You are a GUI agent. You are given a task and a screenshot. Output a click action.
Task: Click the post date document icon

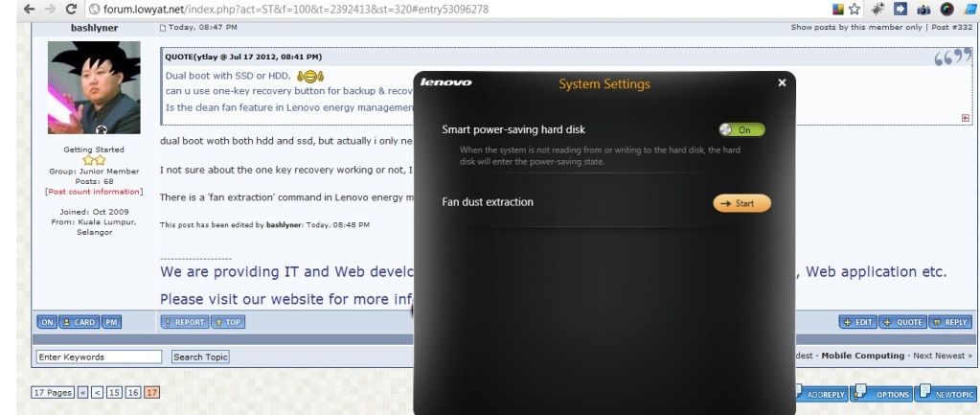click(163, 28)
